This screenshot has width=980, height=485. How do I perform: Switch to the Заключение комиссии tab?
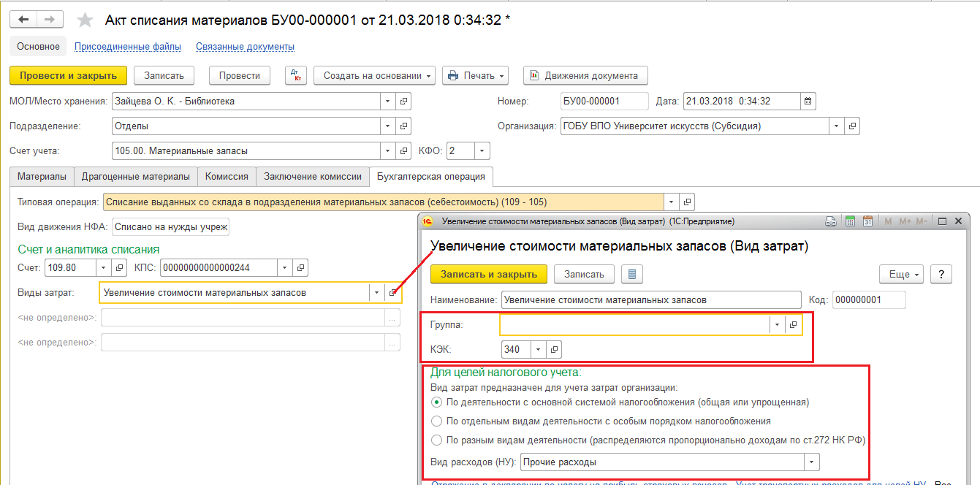313,176
